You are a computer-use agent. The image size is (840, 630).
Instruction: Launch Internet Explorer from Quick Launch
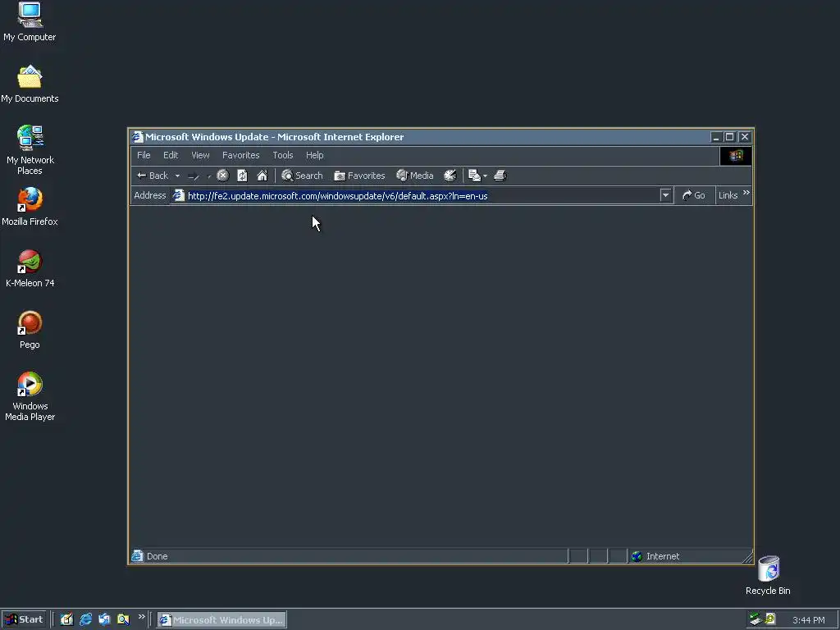pos(85,620)
